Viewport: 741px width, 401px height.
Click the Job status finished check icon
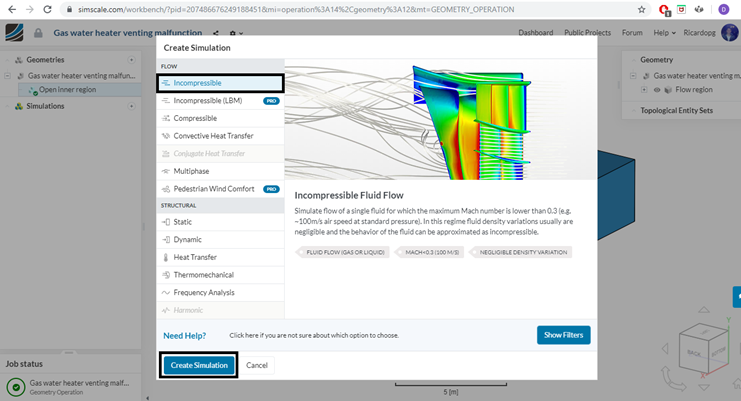coord(16,387)
